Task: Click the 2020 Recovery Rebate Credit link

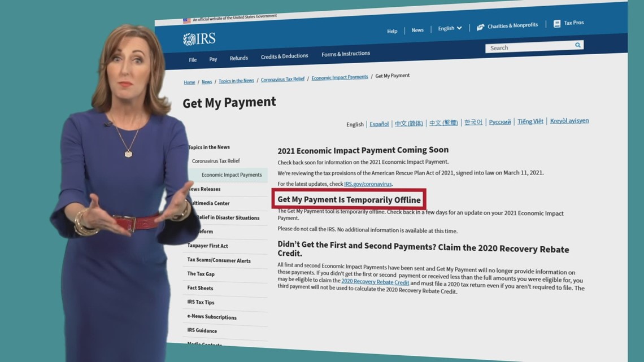Action: point(375,282)
